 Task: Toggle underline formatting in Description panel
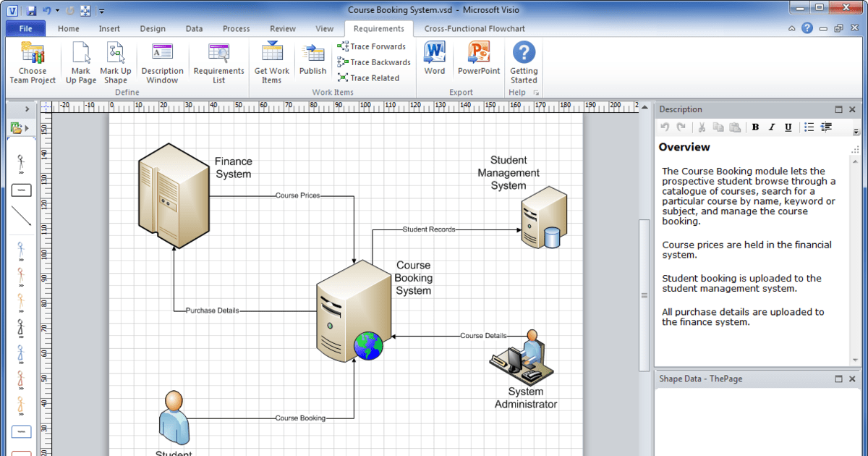[788, 127]
